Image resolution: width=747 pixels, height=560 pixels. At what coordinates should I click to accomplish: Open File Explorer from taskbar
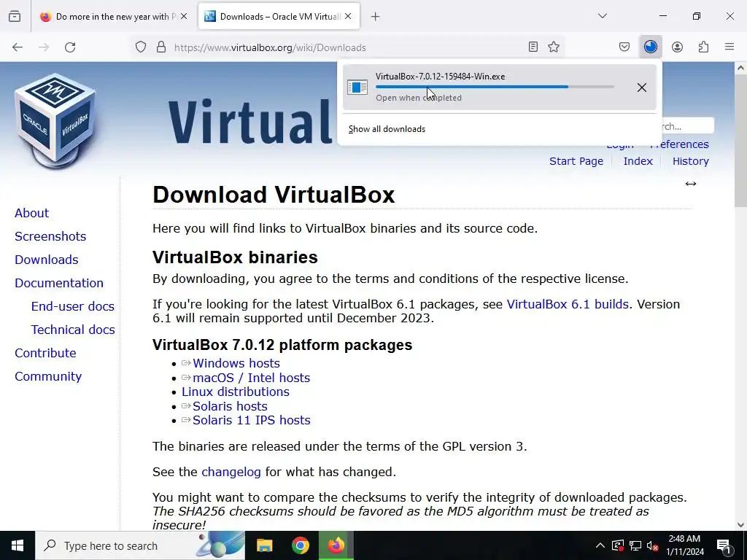(264, 545)
